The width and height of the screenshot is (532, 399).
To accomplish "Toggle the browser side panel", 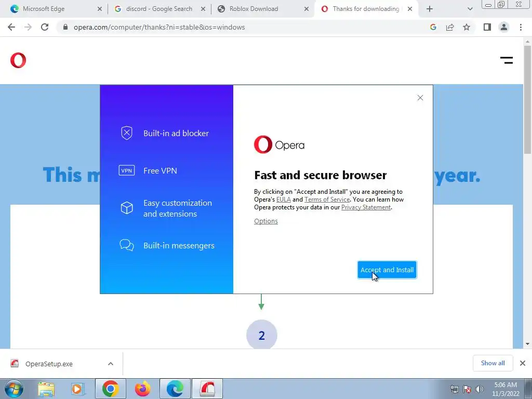I will (x=487, y=27).
